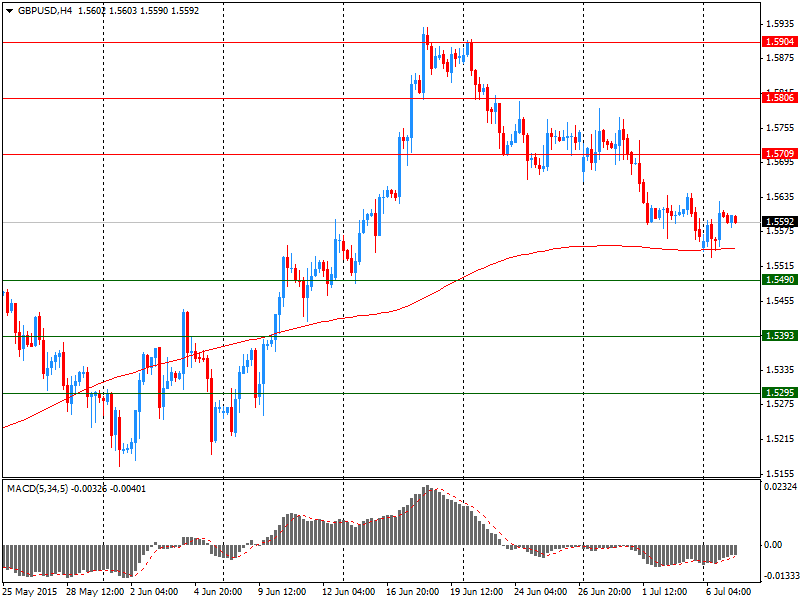This screenshot has height=600, width=800.
Task: Select the MACD scale value 0.02324
Action: [780, 487]
